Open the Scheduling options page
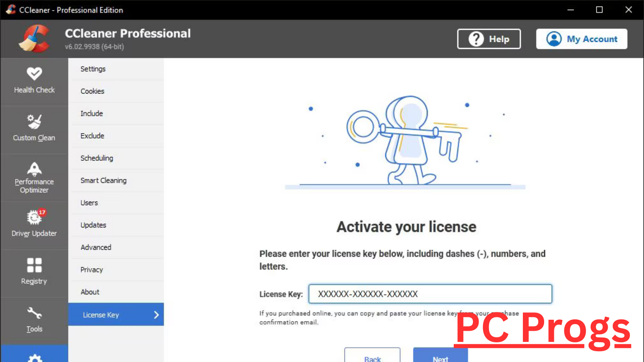The image size is (644, 362). click(x=116, y=158)
